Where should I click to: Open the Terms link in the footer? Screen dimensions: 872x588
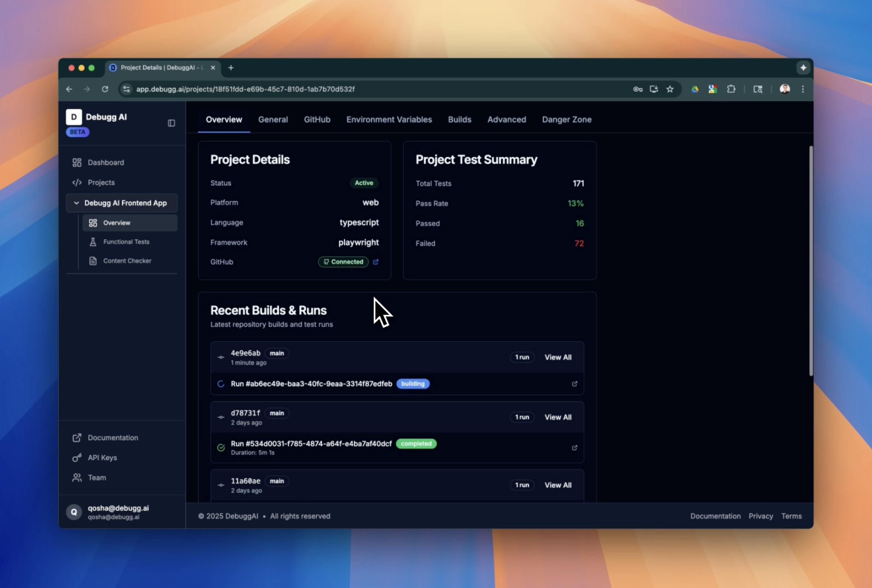pos(792,516)
